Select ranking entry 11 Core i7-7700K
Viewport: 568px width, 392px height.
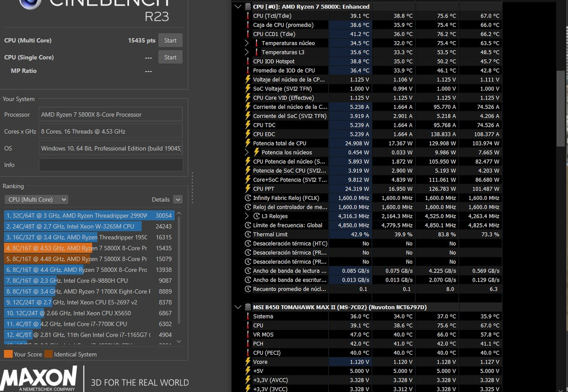(89, 324)
